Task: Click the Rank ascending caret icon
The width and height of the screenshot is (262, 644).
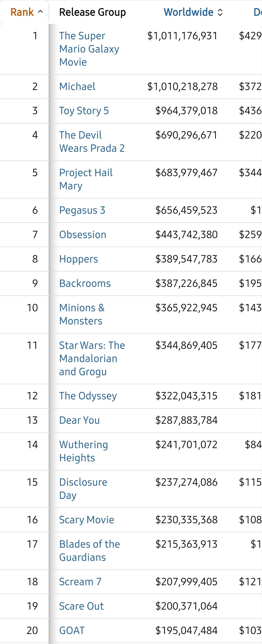Action: 40,11
